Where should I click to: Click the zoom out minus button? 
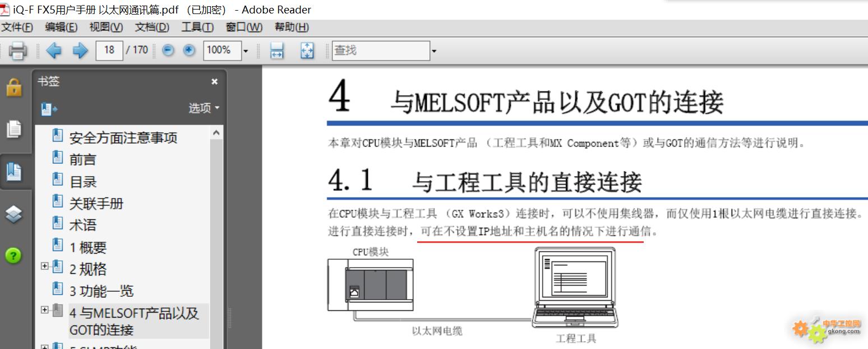(x=168, y=50)
